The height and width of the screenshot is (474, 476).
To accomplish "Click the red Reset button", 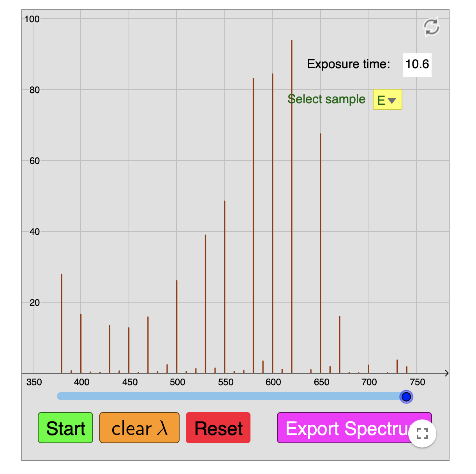I will coord(218,428).
